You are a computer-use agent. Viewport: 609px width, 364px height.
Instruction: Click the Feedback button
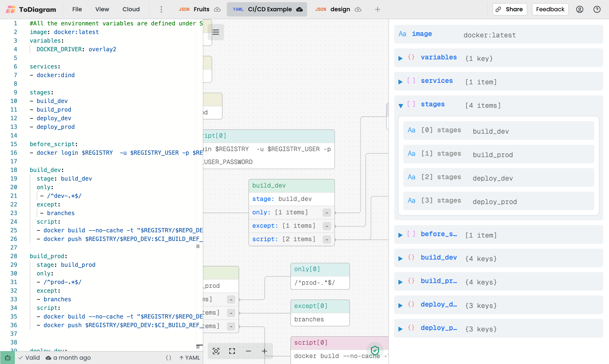(550, 9)
